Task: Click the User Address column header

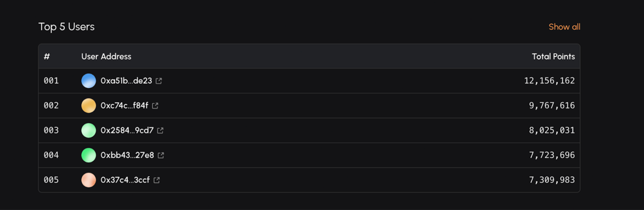Action: point(106,56)
